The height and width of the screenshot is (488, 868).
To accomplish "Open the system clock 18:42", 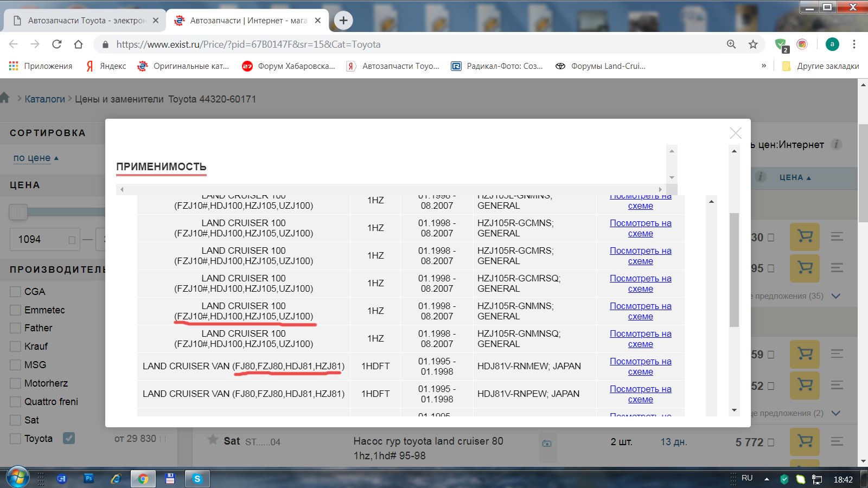I will [843, 479].
